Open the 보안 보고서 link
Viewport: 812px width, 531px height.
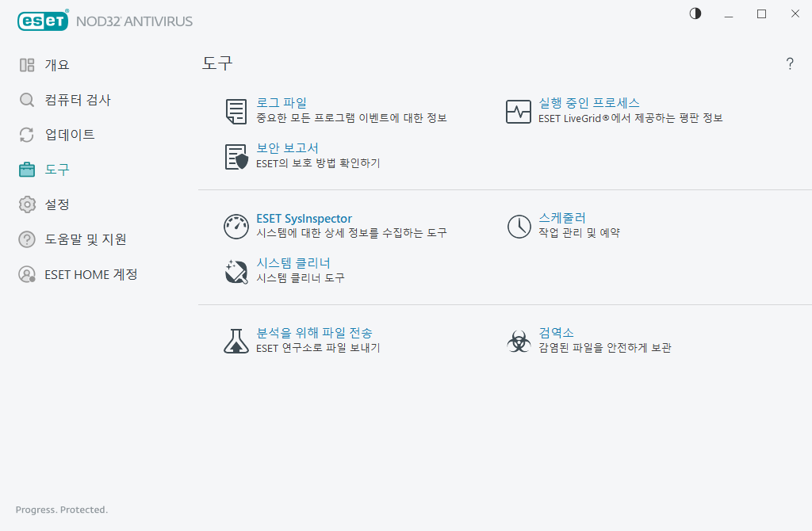[287, 148]
